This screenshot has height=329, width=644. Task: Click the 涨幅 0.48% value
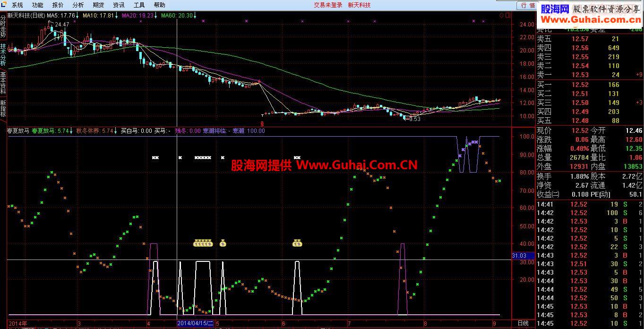click(579, 148)
